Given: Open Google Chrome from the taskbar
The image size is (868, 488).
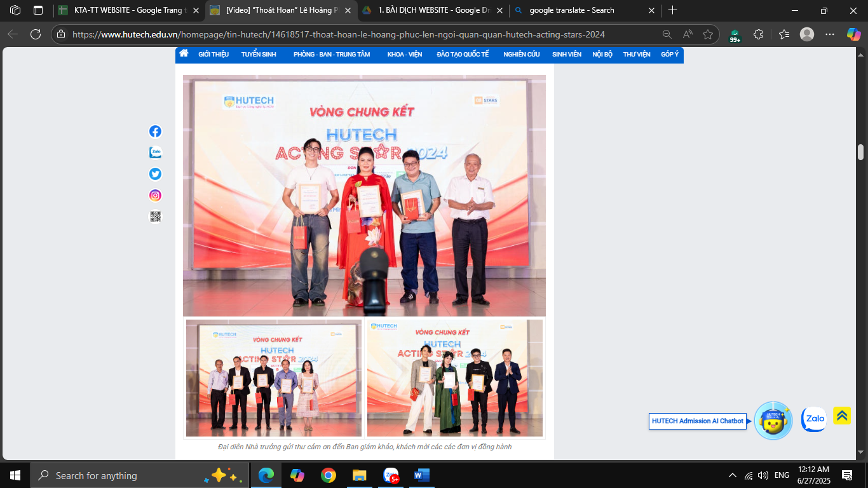Looking at the screenshot, I should [x=328, y=475].
